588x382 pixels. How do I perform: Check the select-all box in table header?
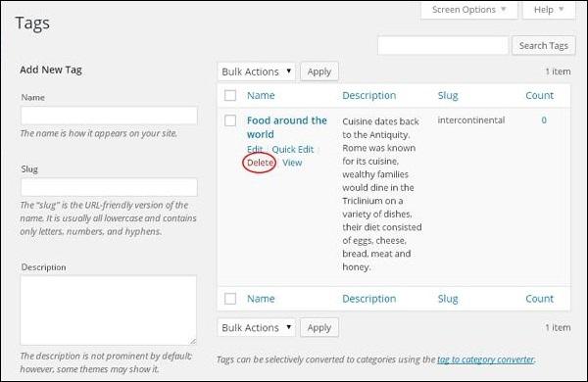[230, 95]
